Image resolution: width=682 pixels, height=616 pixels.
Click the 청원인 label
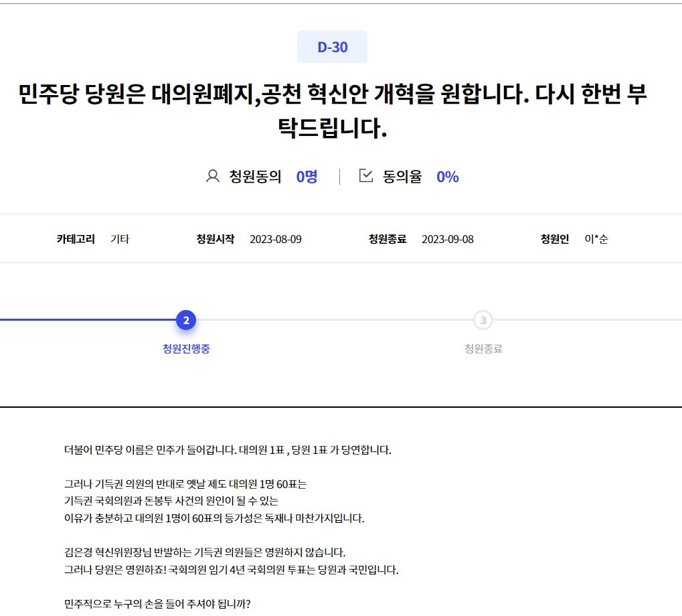[555, 239]
